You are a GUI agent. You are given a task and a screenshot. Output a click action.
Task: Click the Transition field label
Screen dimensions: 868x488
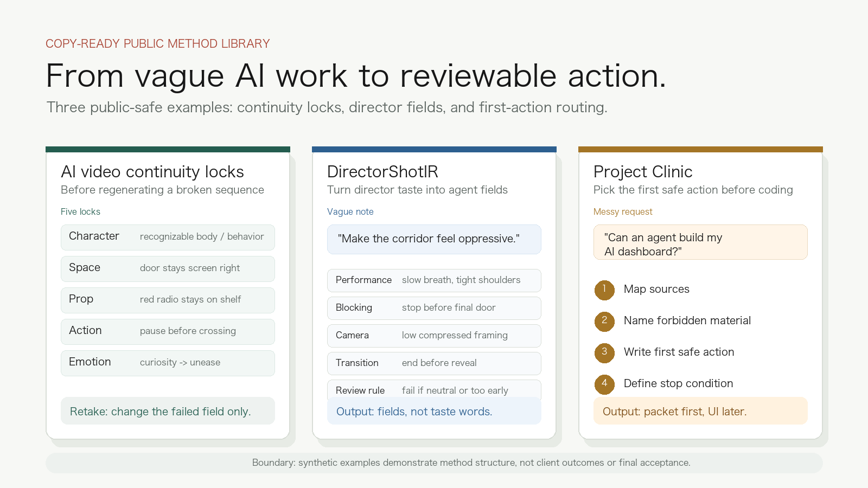pos(357,363)
